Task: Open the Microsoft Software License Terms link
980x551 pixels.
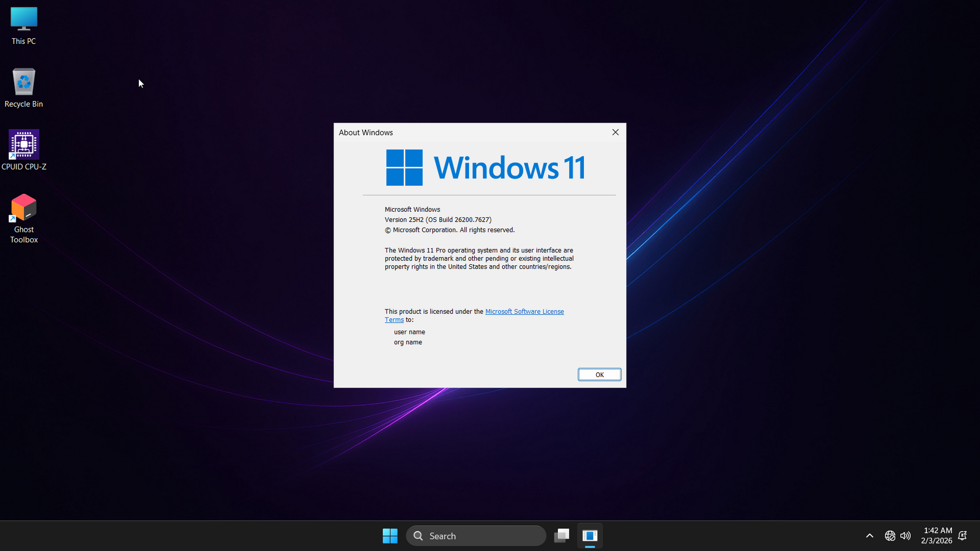Action: (524, 312)
